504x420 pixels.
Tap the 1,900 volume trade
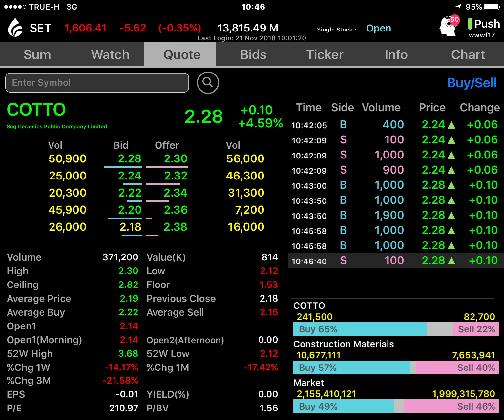389,215
